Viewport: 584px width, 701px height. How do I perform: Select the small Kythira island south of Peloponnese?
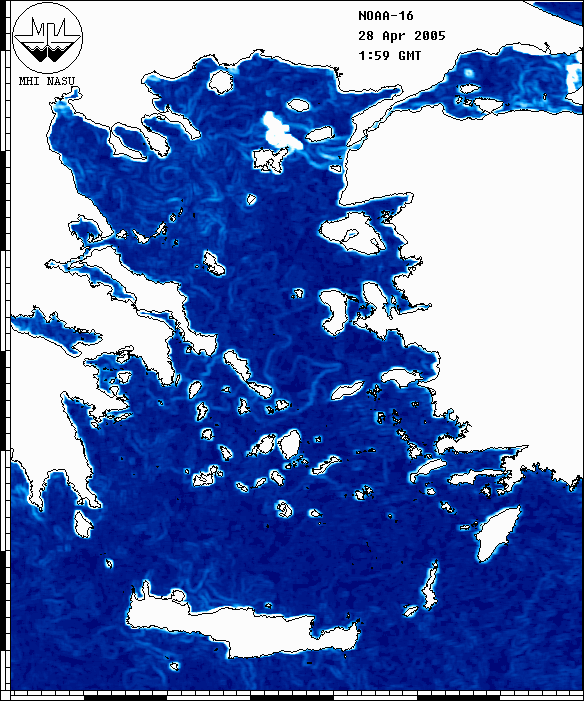pyautogui.click(x=83, y=524)
